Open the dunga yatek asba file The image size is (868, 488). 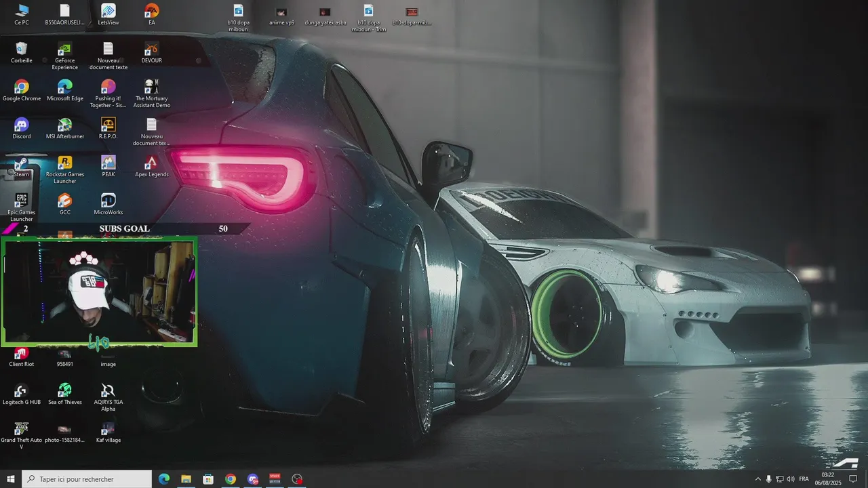click(x=325, y=16)
